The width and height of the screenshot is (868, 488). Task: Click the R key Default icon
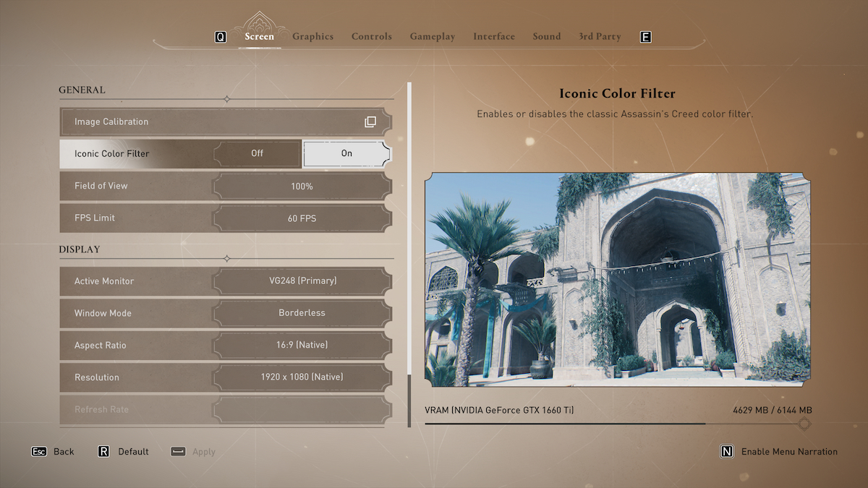click(103, 452)
